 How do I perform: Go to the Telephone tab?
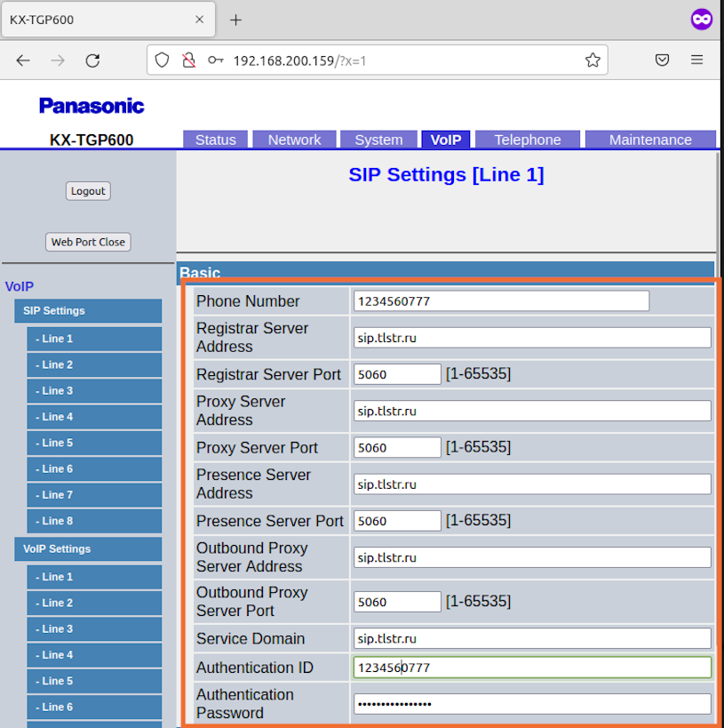click(528, 140)
